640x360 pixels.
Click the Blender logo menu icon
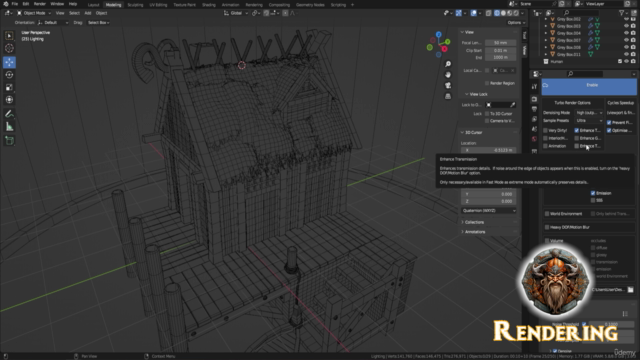[6, 4]
